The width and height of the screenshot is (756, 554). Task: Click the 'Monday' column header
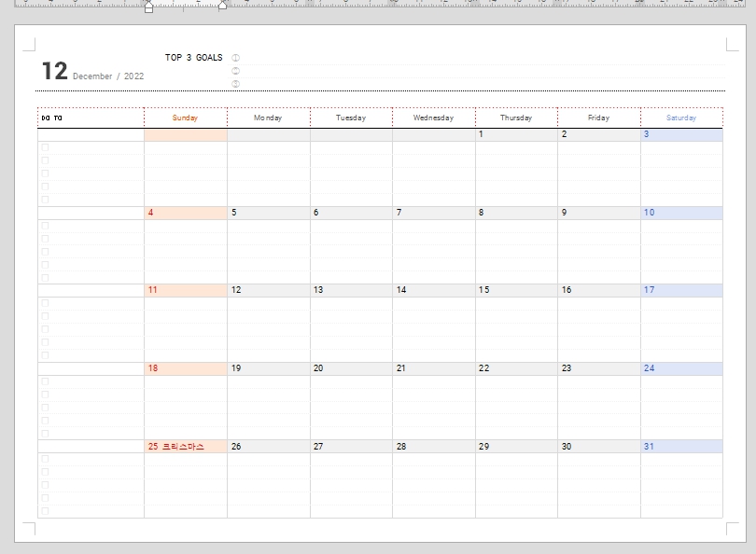click(x=268, y=118)
